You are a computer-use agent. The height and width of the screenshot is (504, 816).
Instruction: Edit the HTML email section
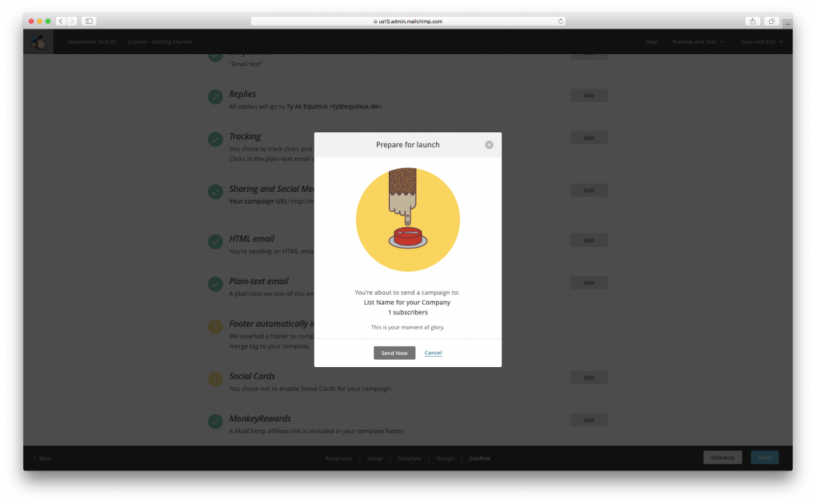click(589, 240)
